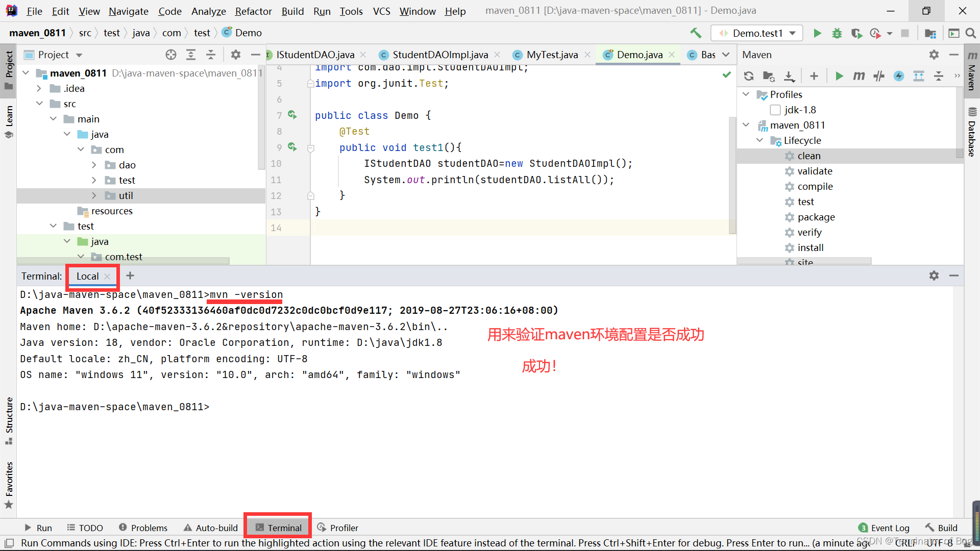Open terminal settings gear icon
This screenshot has height=551, width=980.
(934, 275)
